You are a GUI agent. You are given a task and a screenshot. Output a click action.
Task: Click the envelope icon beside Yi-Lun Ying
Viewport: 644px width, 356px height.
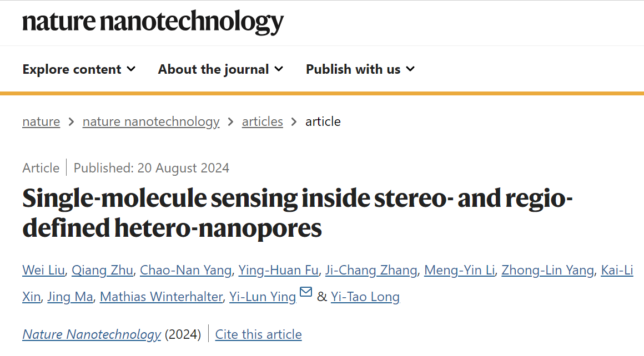pyautogui.click(x=305, y=292)
